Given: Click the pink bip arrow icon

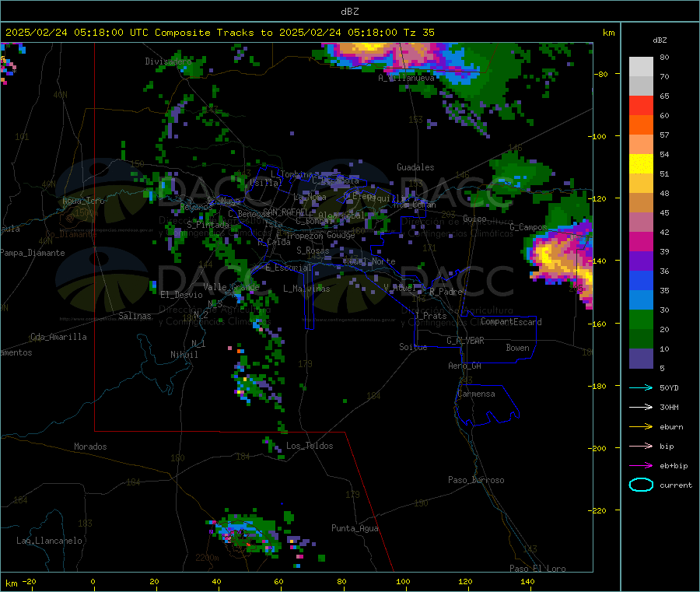Looking at the screenshot, I should tap(641, 446).
